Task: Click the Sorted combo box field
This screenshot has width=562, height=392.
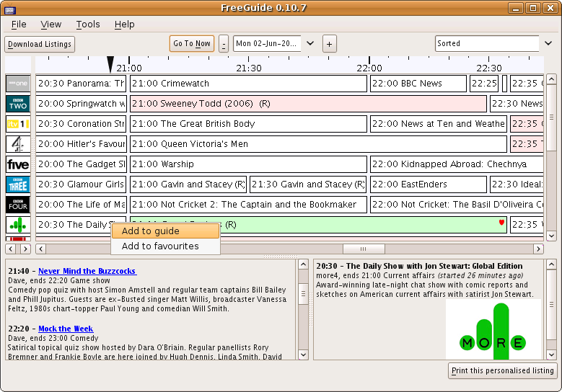Action: [x=487, y=44]
